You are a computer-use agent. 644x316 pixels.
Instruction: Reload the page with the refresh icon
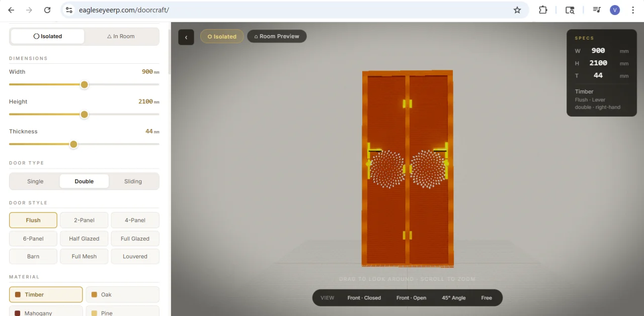(47, 10)
